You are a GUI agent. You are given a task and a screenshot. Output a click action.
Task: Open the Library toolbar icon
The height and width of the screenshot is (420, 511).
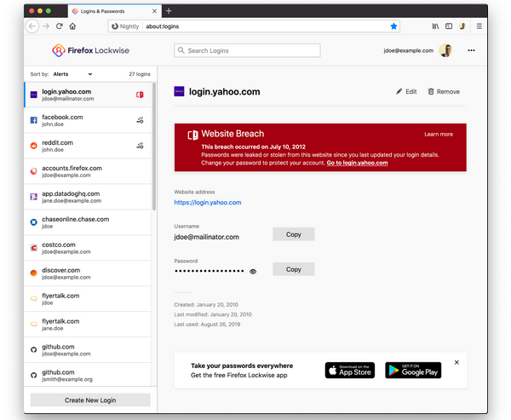tap(435, 26)
